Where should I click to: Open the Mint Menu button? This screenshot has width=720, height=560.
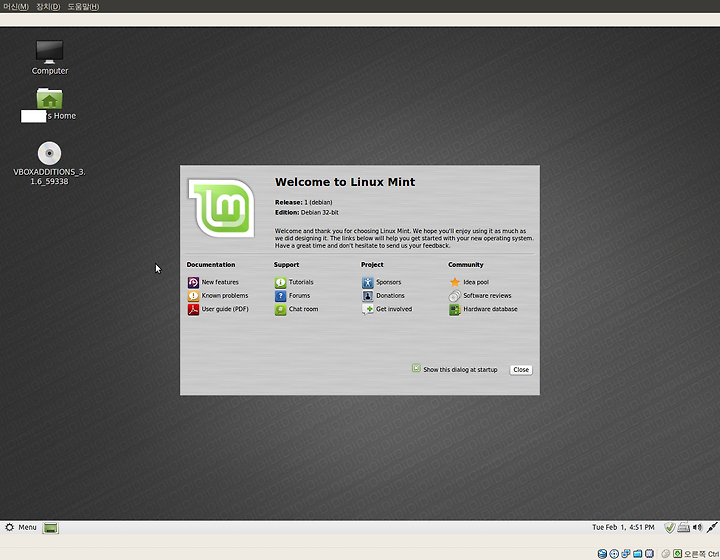point(21,527)
